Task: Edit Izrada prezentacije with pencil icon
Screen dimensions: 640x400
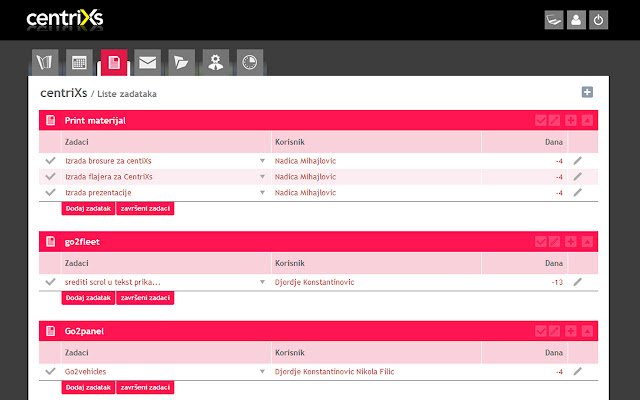Action: click(577, 193)
